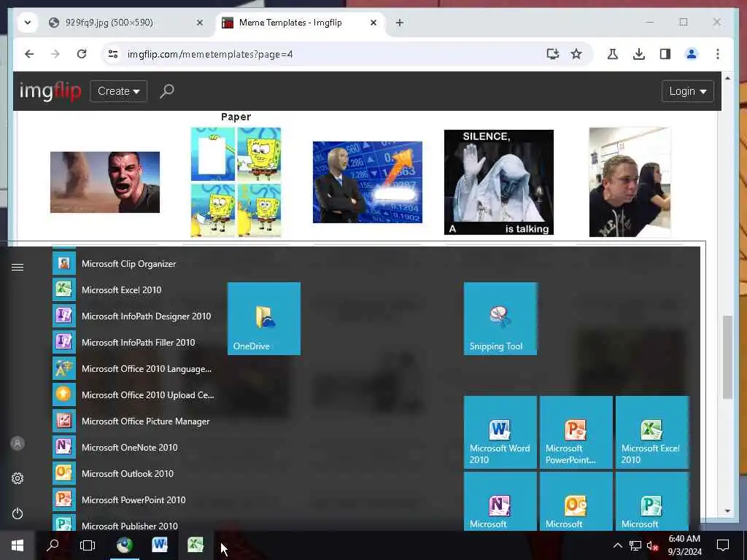
Task: Close the 929fq9.jpg tab
Action: [200, 23]
